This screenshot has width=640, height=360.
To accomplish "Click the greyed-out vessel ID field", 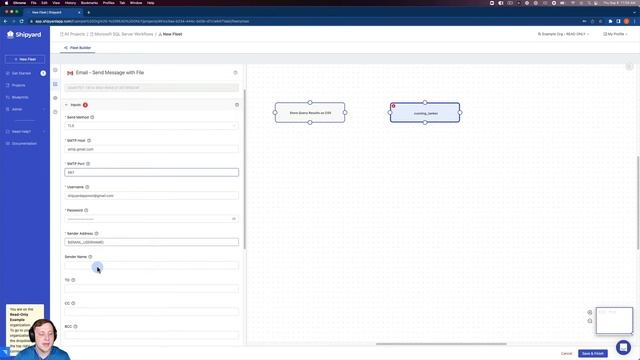I will (x=151, y=88).
